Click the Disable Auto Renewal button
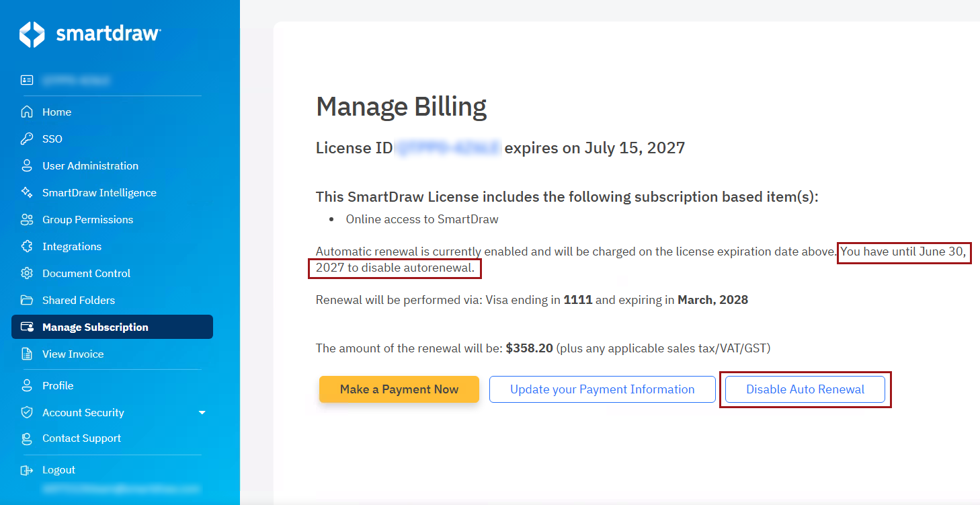Viewport: 980px width, 505px height. [x=805, y=389]
